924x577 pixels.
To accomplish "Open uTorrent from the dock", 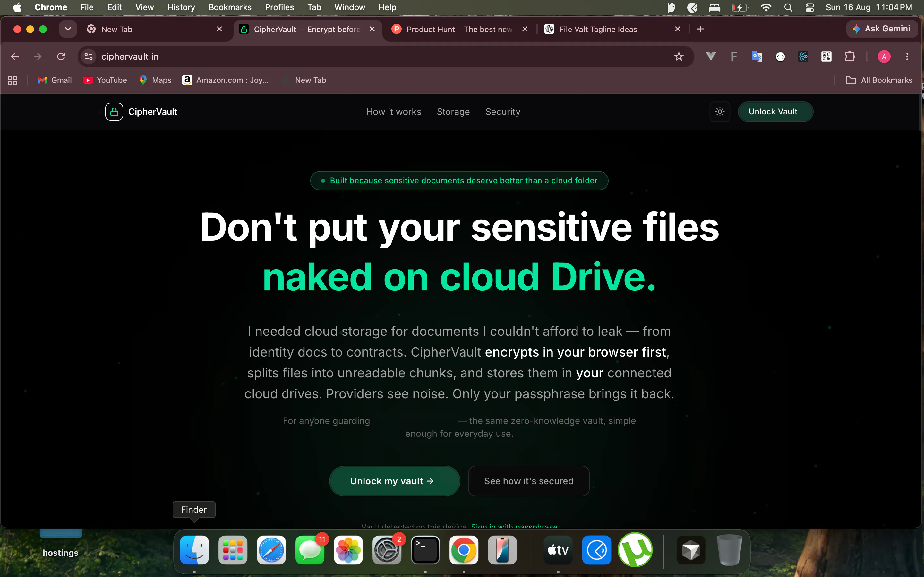I will pos(635,550).
